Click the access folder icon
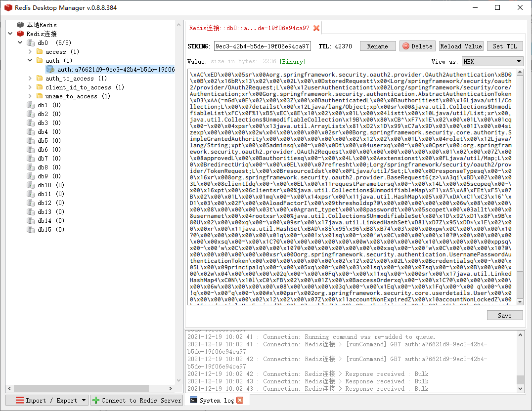 (40, 51)
